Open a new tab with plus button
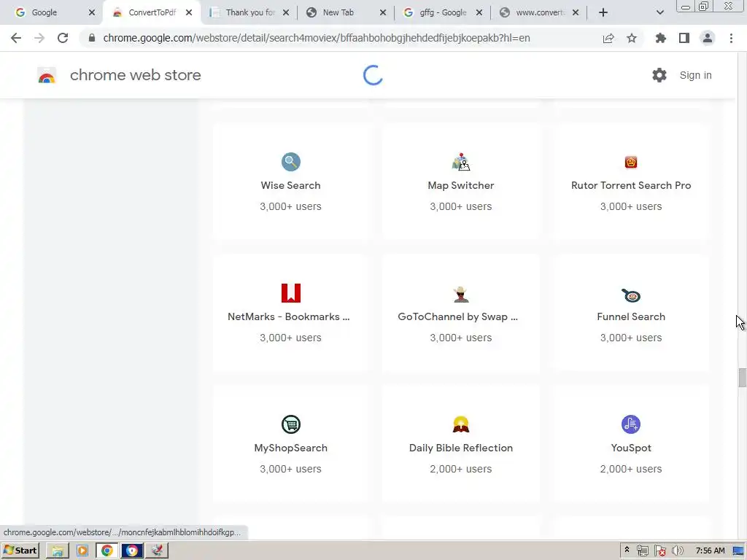 coord(603,12)
